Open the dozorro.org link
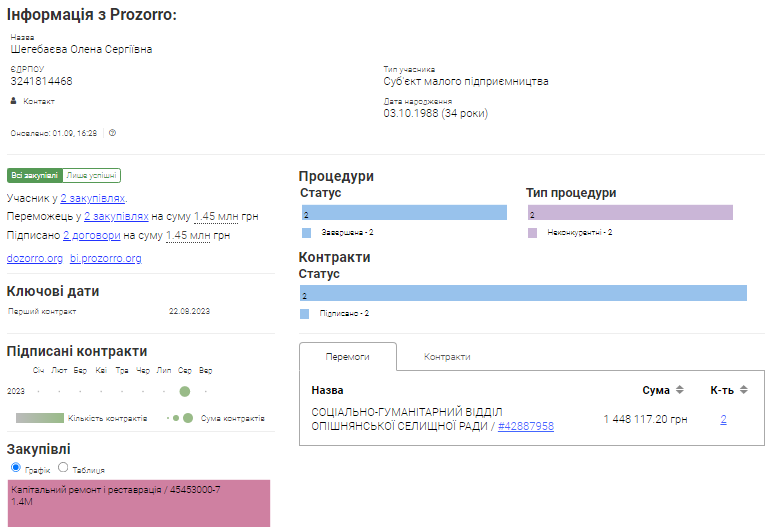 click(x=34, y=258)
